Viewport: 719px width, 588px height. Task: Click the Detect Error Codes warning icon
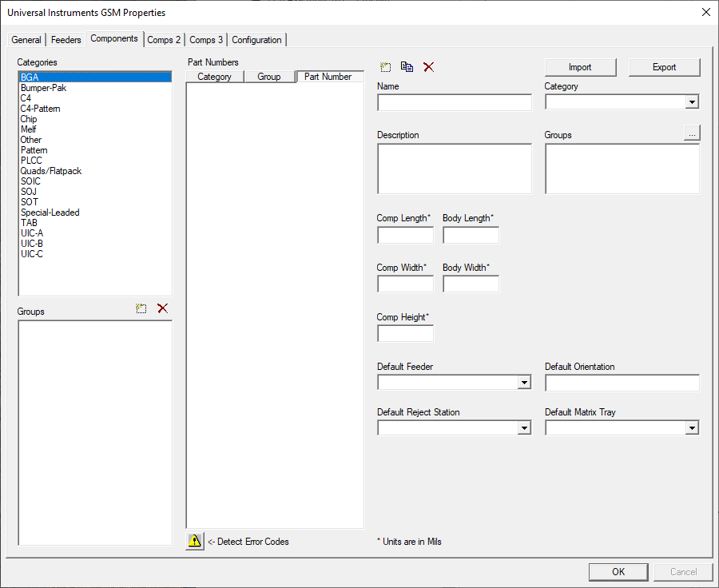coord(194,541)
